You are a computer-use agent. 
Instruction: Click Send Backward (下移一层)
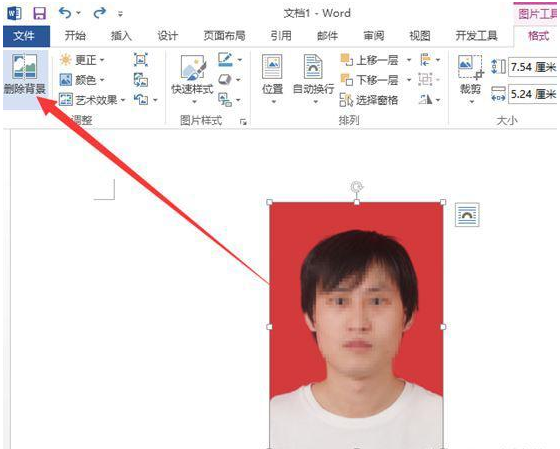coord(370,80)
